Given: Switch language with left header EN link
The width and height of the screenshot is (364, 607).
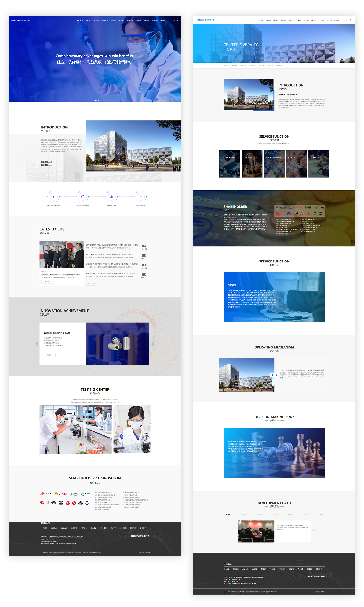Looking at the screenshot, I should tap(174, 20).
